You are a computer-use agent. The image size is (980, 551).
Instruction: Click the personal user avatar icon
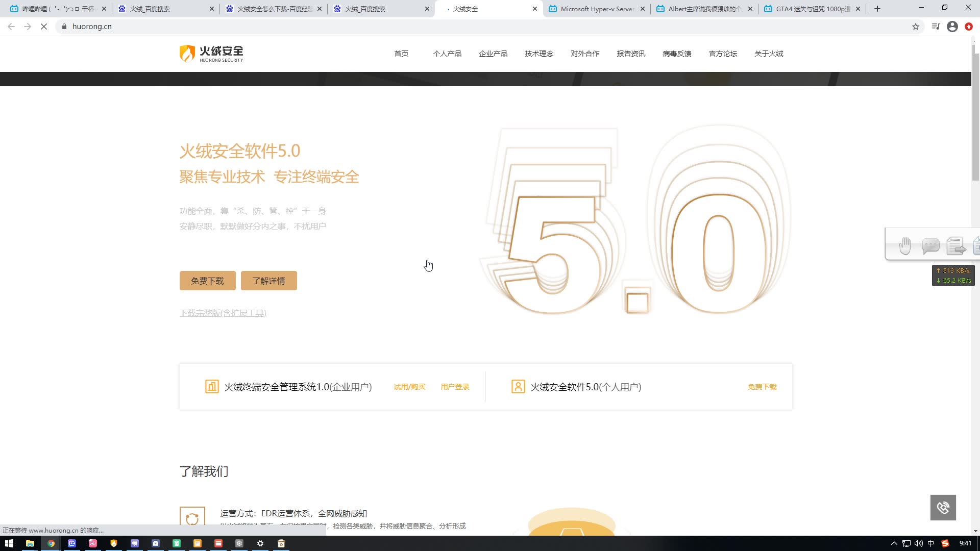pos(518,386)
